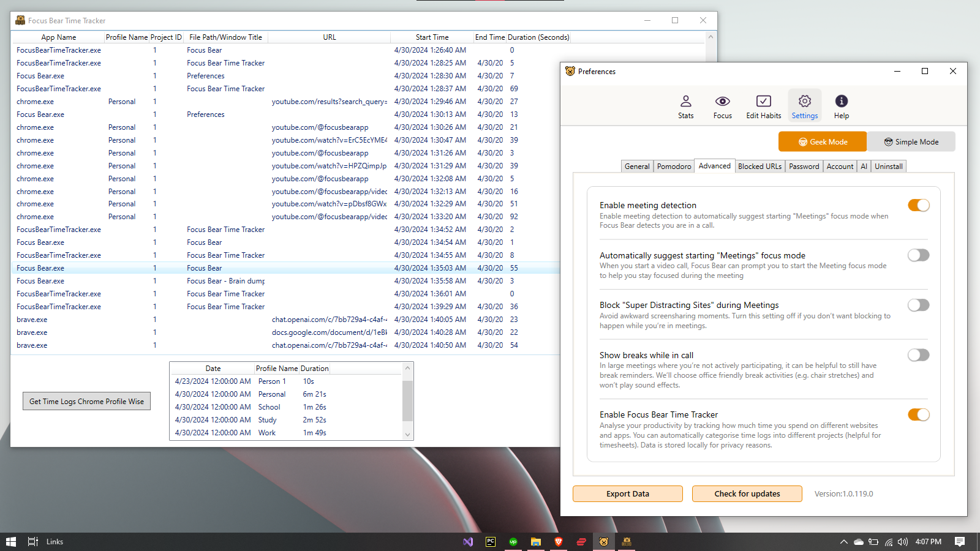This screenshot has width=980, height=551.
Task: Click PyCharm icon in taskbar
Action: [491, 542]
